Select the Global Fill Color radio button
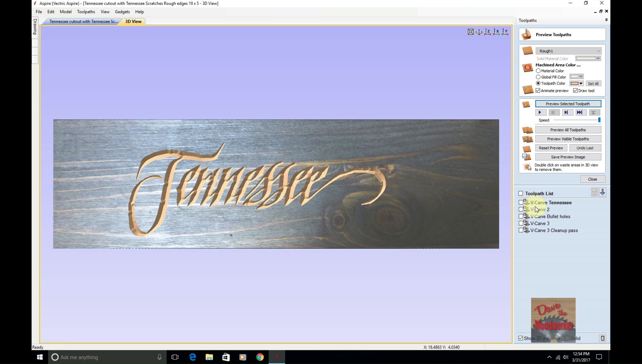 click(538, 77)
